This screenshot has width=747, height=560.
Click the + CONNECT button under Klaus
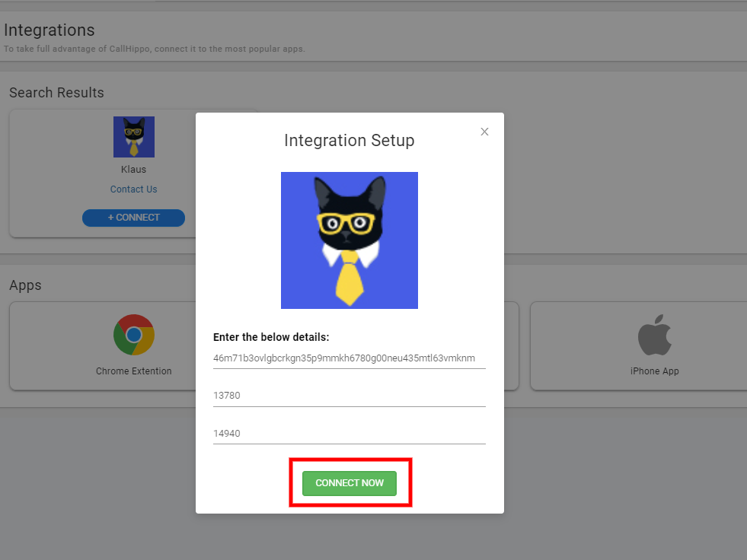coord(133,218)
